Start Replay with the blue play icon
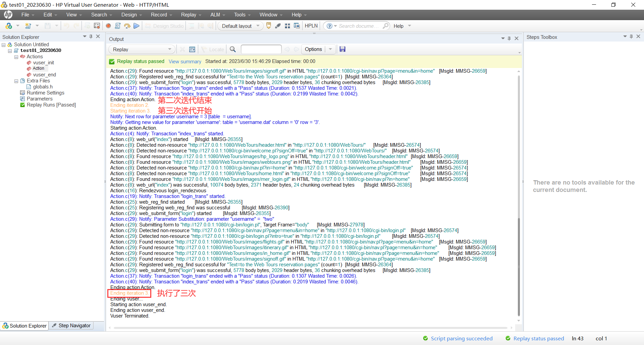 pyautogui.click(x=137, y=26)
